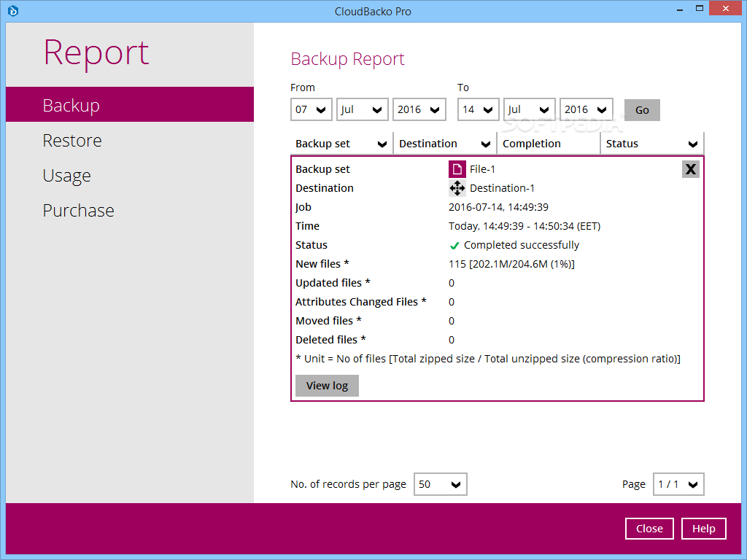Maximize the CloudBacko Pro window

(x=700, y=9)
